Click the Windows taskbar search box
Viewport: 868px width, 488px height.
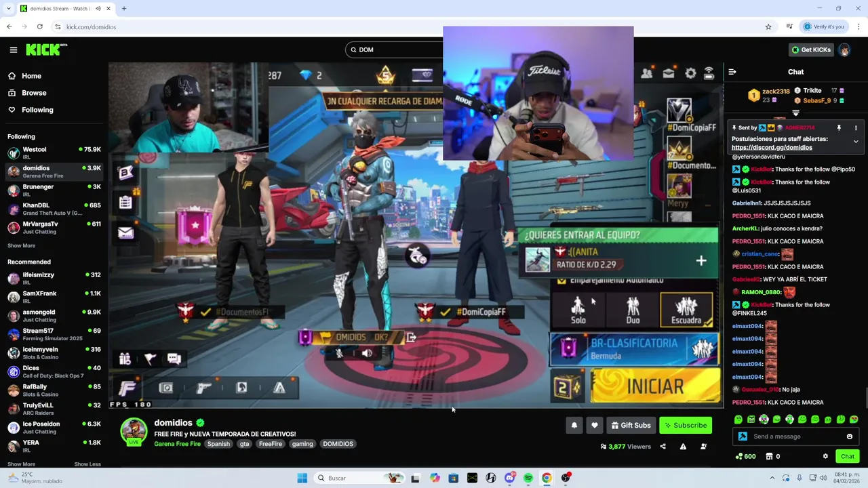coord(359,478)
